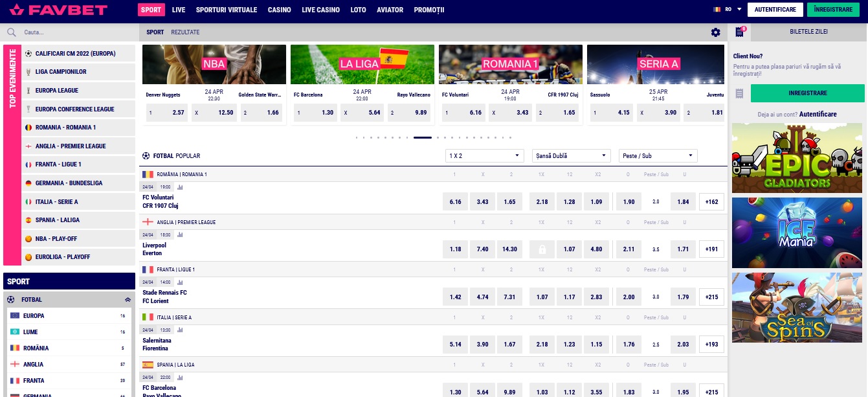868x397 pixels.
Task: Open the Live Casino tab
Action: [x=320, y=10]
